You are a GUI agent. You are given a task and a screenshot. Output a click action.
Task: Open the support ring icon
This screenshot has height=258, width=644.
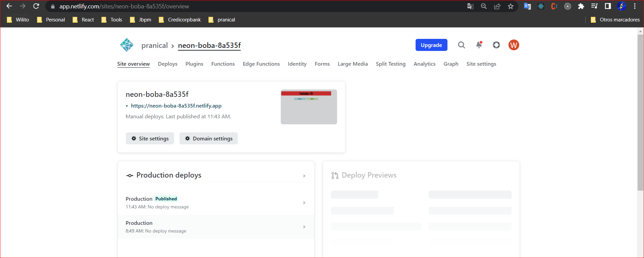point(496,45)
